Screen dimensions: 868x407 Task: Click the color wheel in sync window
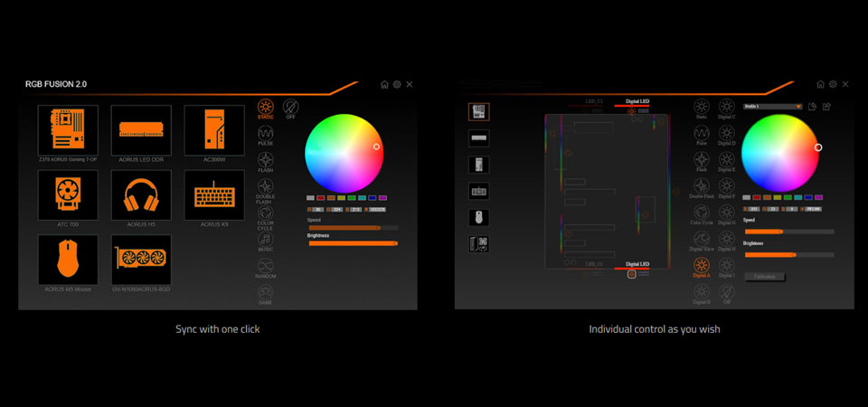344,154
